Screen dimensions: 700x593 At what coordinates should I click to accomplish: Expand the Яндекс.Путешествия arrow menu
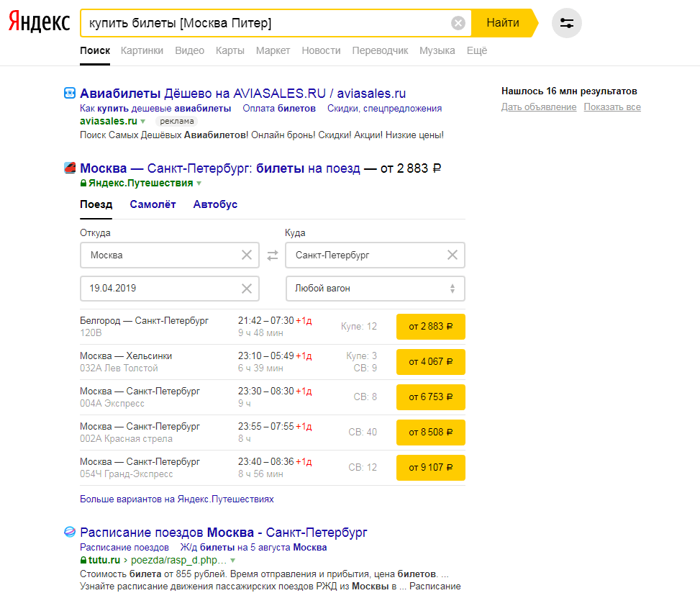point(199,183)
